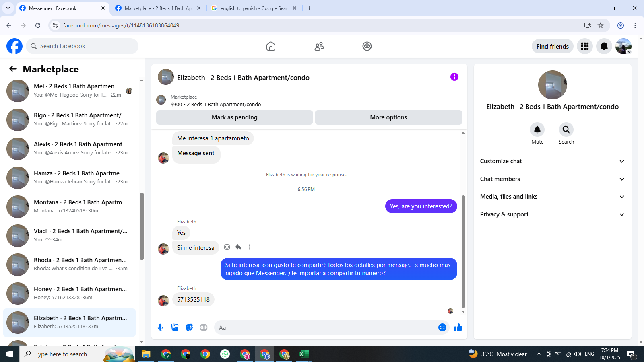Image resolution: width=644 pixels, height=362 pixels.
Task: Send a thumbs-up like
Action: [458, 327]
